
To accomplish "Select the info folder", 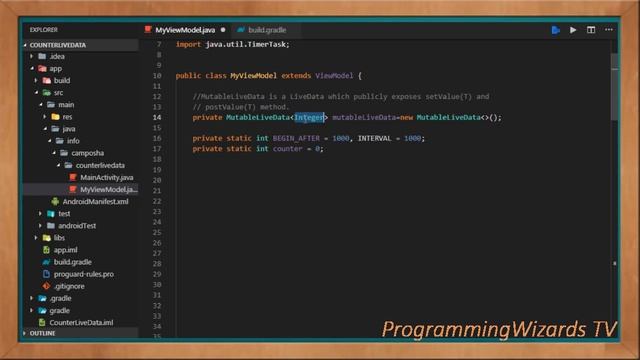I will pyautogui.click(x=73, y=141).
